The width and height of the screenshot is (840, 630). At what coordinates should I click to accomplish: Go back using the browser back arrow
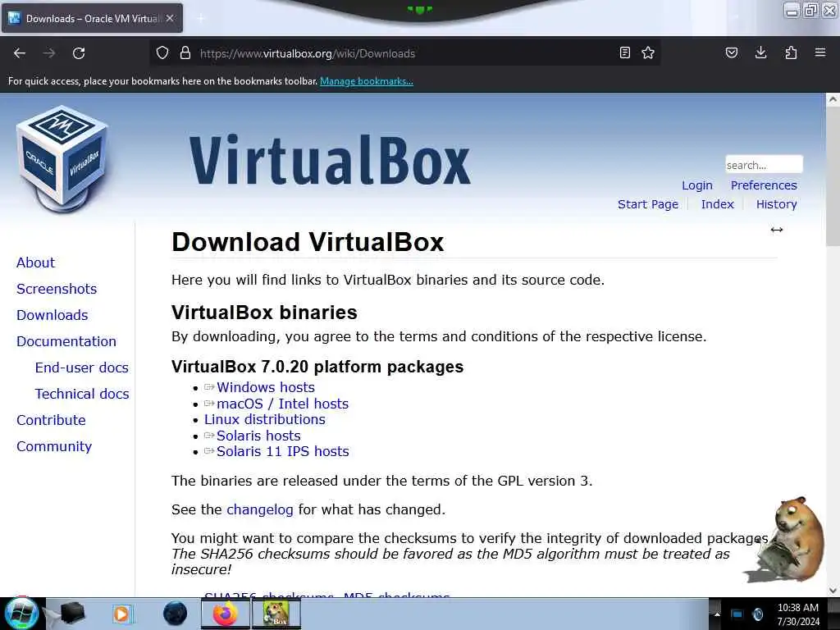20,53
